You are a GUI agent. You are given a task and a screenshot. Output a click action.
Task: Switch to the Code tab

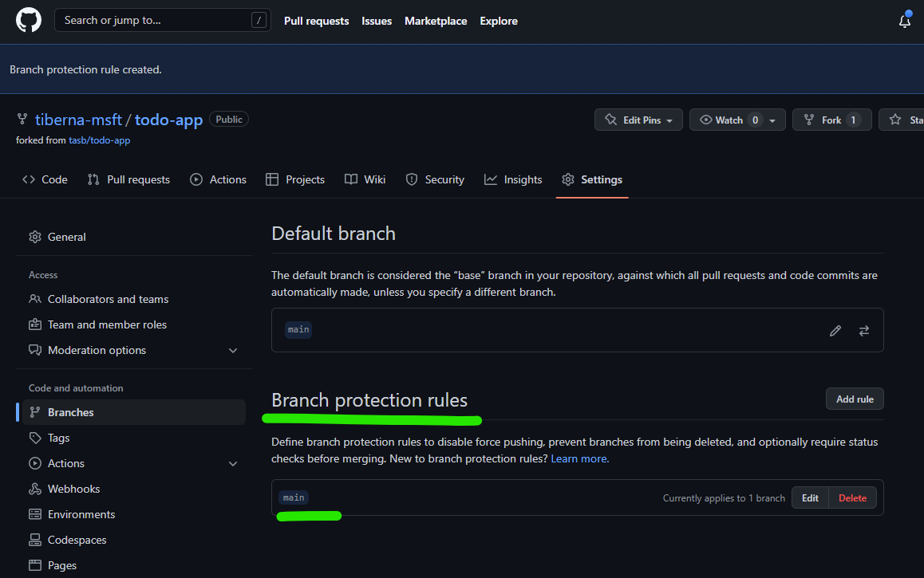[45, 179]
